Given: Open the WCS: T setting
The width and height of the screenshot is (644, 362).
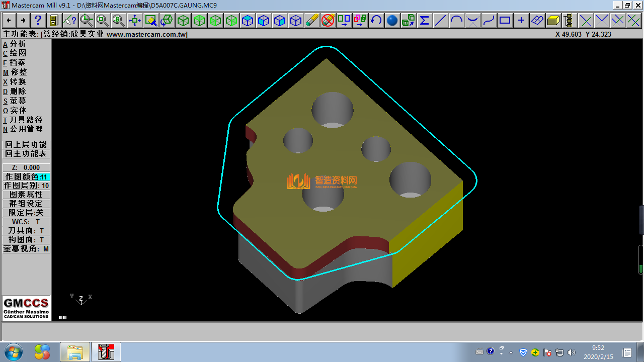Looking at the screenshot, I should pos(26,222).
